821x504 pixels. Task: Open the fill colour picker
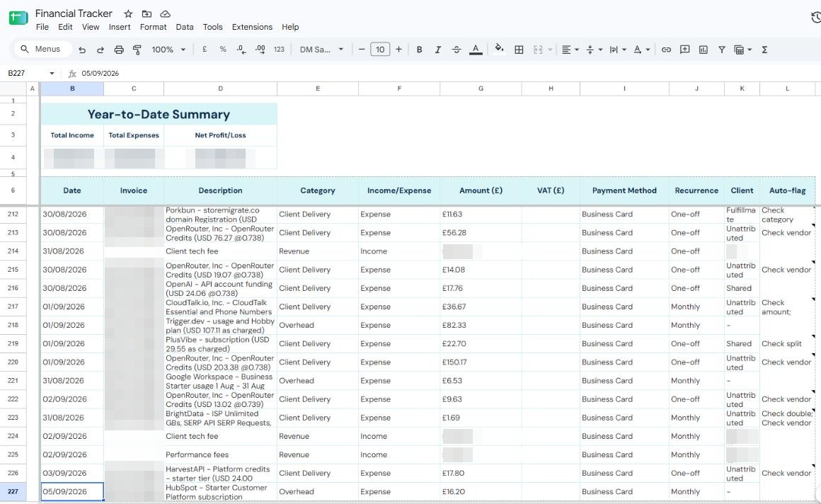tap(499, 49)
